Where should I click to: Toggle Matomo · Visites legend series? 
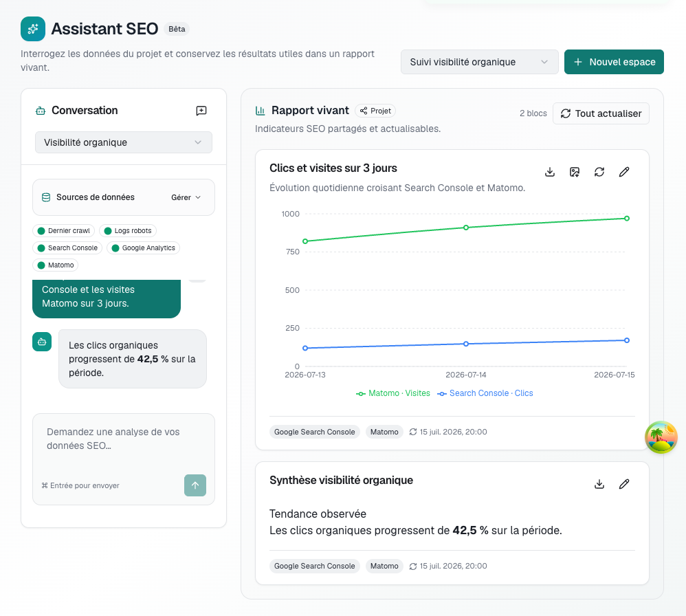coord(393,393)
